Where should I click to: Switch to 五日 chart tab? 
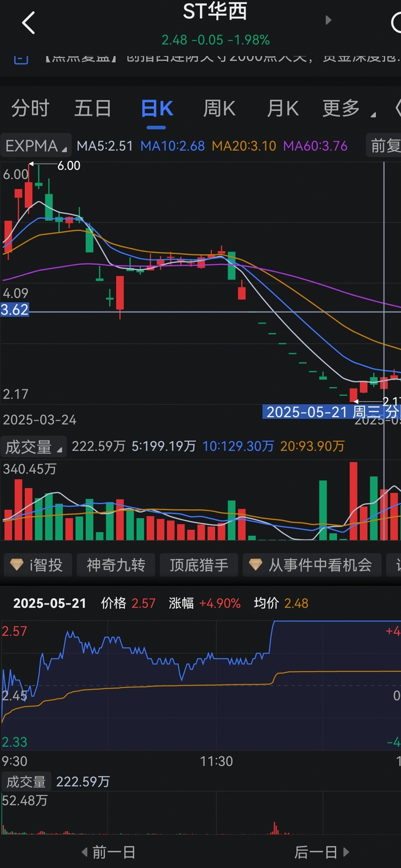click(x=93, y=108)
